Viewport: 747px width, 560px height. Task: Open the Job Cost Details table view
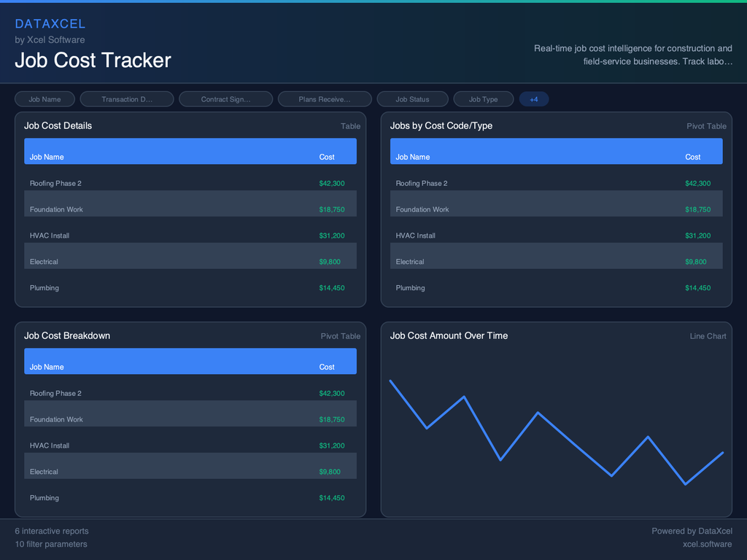click(351, 126)
